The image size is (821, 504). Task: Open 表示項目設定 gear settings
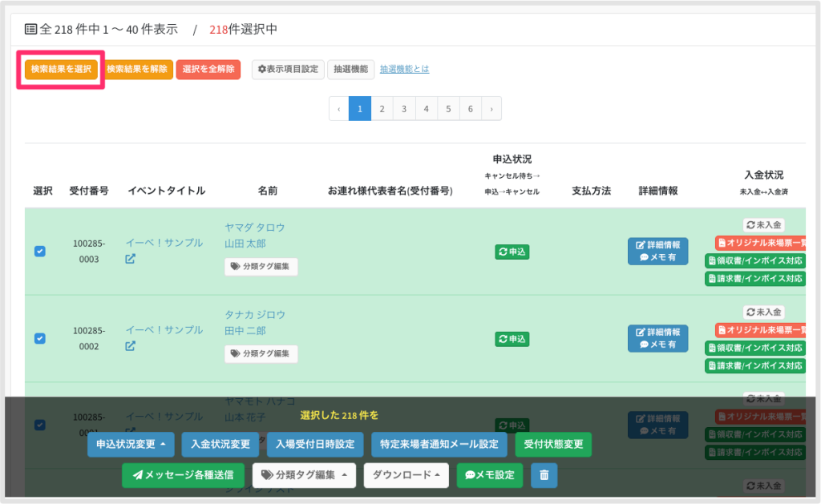[288, 69]
